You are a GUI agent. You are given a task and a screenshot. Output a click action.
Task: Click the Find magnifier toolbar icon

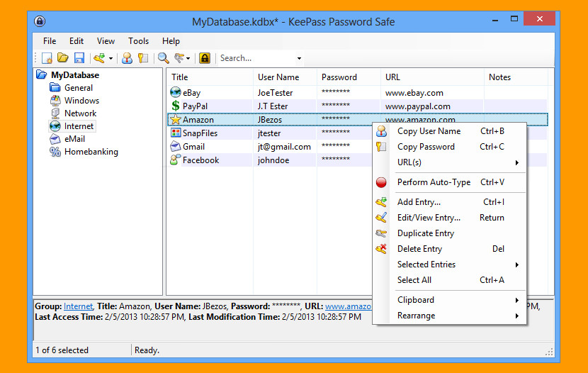point(163,58)
